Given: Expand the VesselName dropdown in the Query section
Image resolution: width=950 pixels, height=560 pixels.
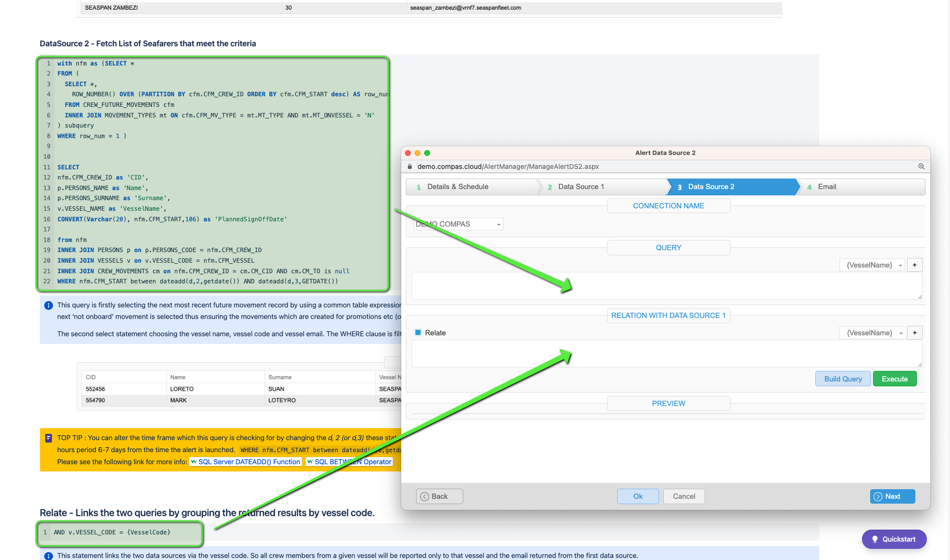Looking at the screenshot, I should [x=872, y=265].
